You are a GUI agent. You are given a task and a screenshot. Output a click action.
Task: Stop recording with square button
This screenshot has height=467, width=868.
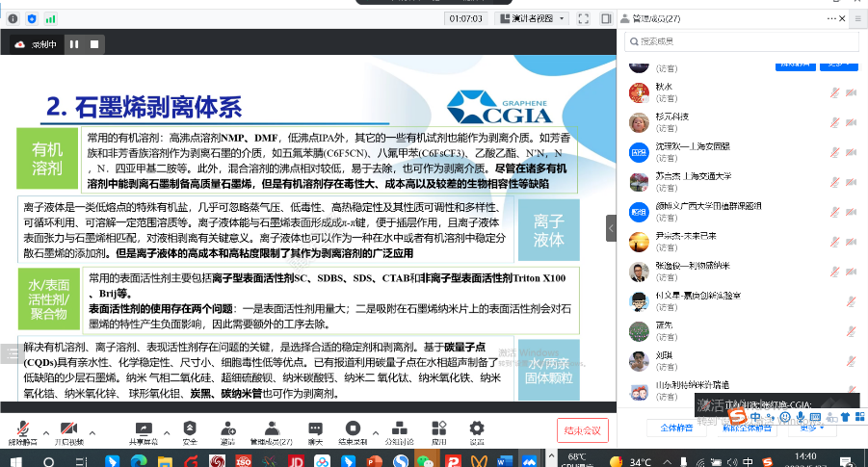tap(94, 44)
